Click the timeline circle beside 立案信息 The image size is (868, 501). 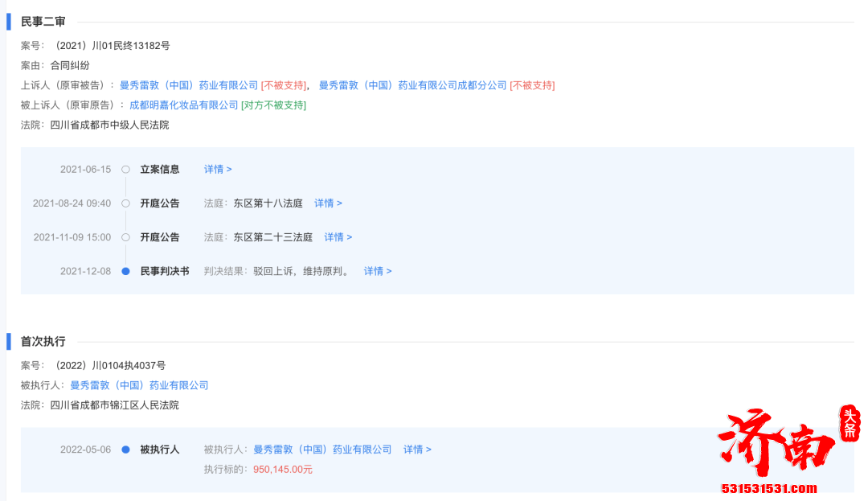click(125, 169)
